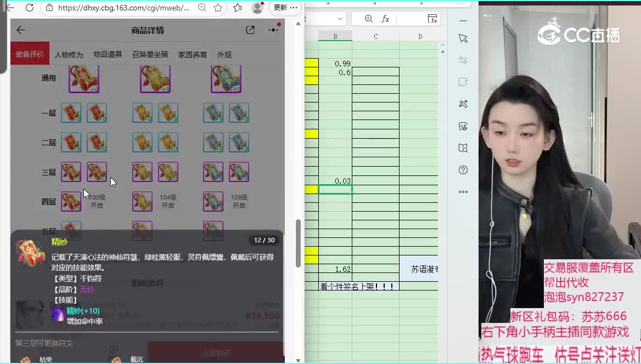Select the arrow pointer tool in the sidebar
The image size is (641, 364).
pos(463,38)
